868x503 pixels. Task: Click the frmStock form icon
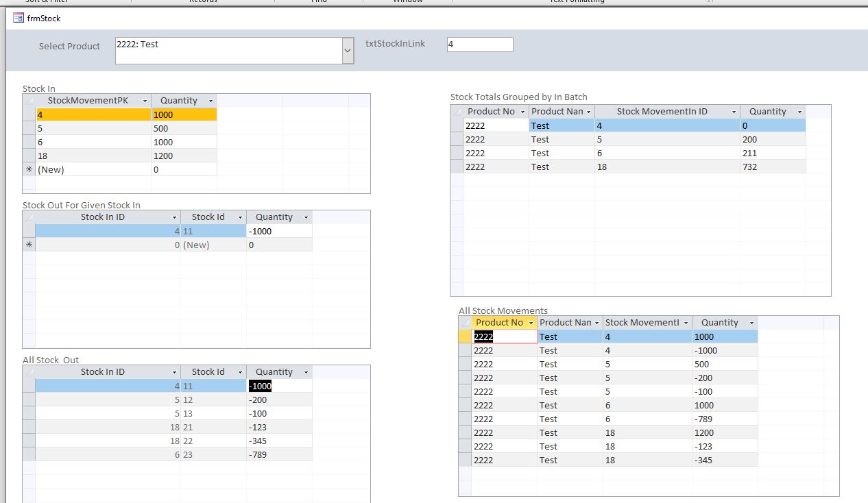point(19,18)
